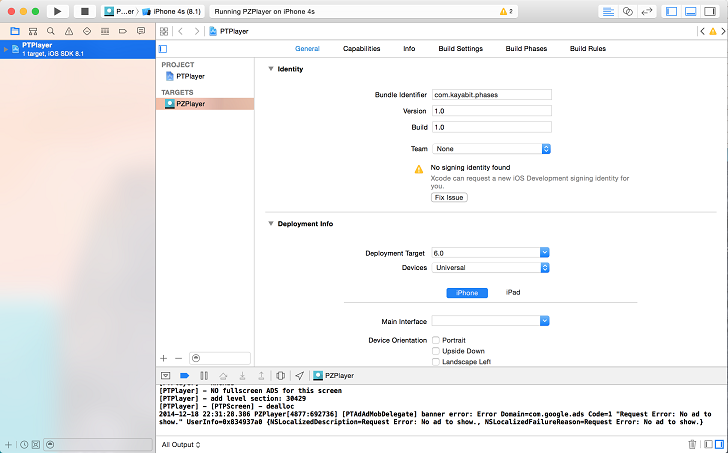Jump to the issue warning in jump bar
The height and width of the screenshot is (453, 728).
tap(713, 31)
